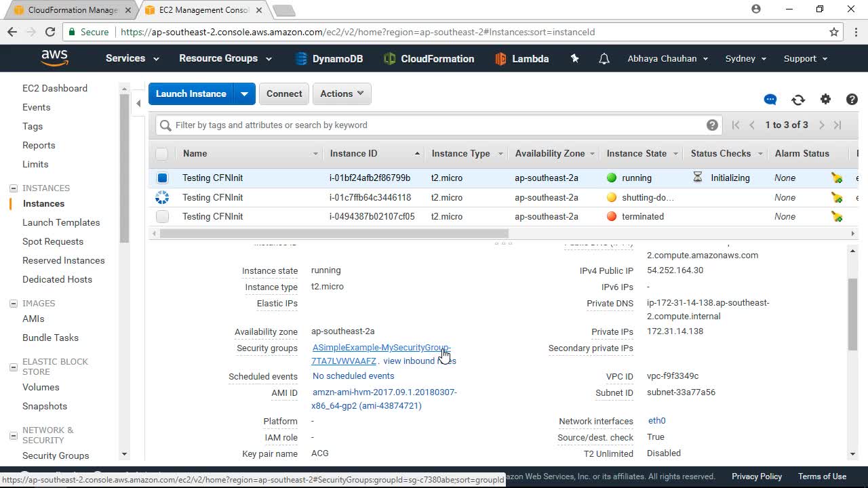868x488 pixels.
Task: Collapse the left navigation pane arrow
Action: click(x=138, y=103)
